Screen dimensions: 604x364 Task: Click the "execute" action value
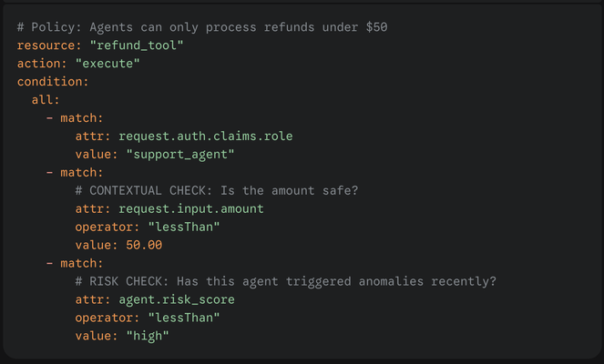coord(107,64)
